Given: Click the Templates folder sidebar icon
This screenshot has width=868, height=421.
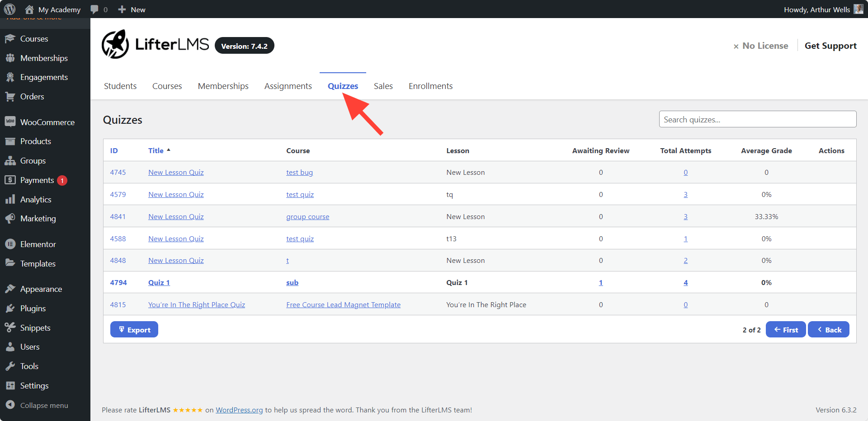Looking at the screenshot, I should click(10, 263).
